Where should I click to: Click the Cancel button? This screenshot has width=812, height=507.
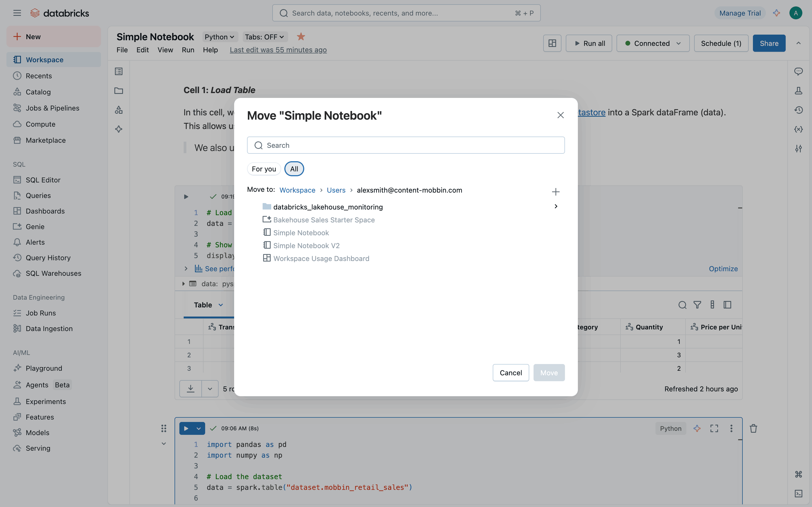click(510, 373)
